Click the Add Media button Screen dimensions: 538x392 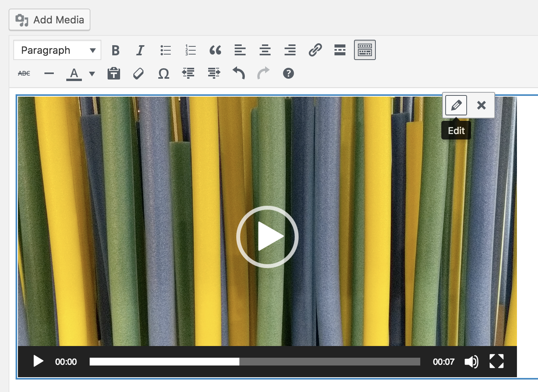point(50,20)
